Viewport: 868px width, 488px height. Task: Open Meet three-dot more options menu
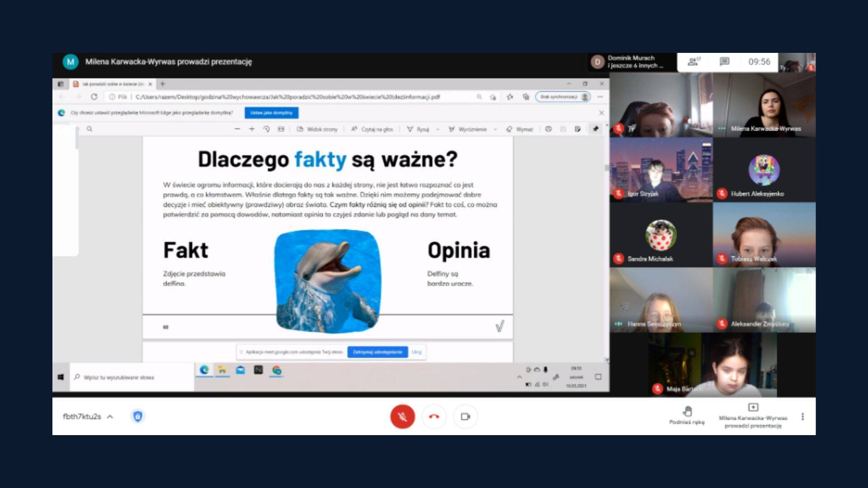(802, 417)
